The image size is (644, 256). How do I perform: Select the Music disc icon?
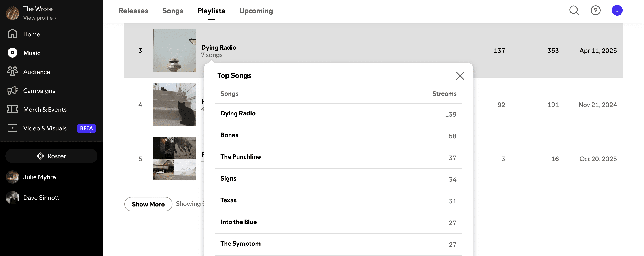click(x=12, y=53)
